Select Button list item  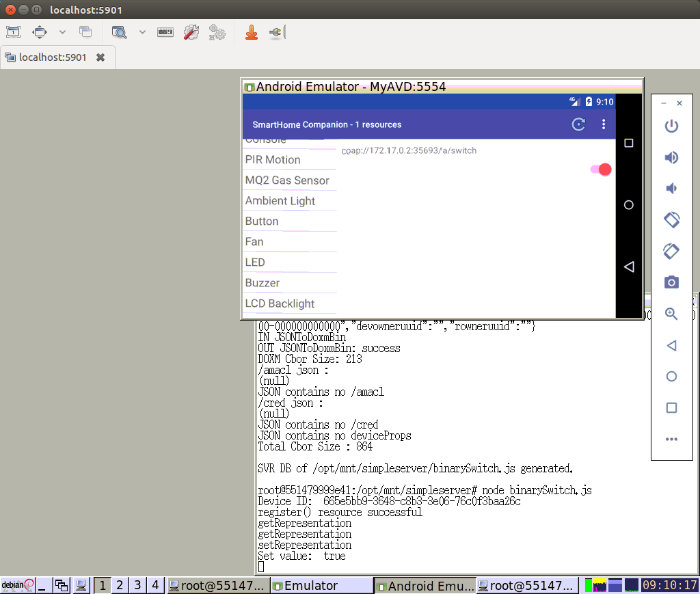pos(290,221)
